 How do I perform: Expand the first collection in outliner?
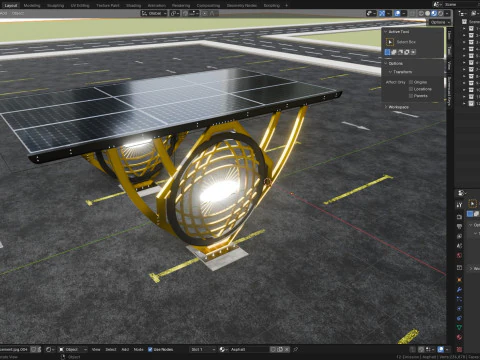tap(464, 29)
